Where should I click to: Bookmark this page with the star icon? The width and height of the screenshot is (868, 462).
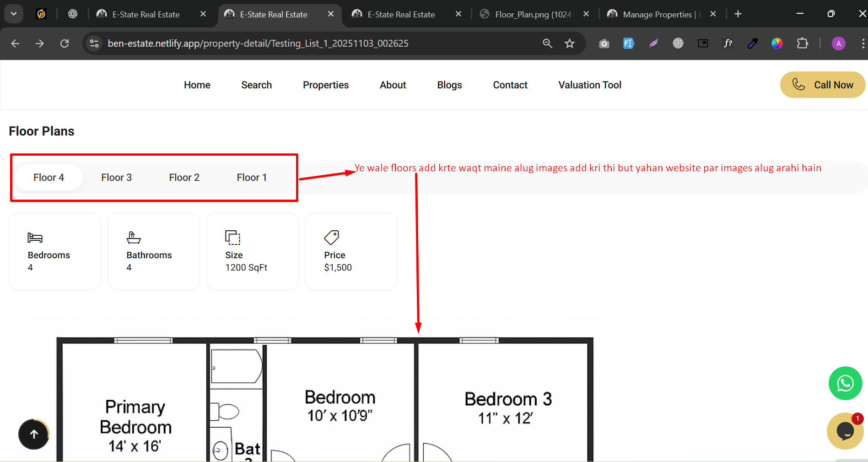(569, 43)
